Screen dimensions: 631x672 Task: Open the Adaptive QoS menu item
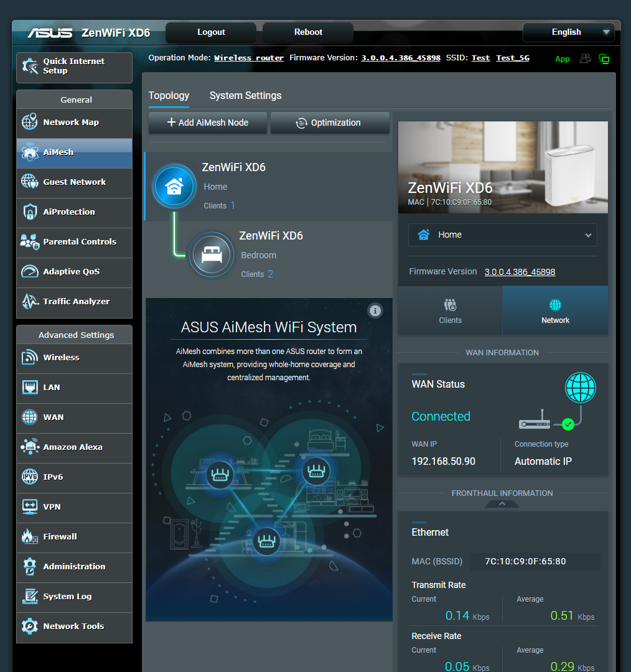tap(74, 273)
